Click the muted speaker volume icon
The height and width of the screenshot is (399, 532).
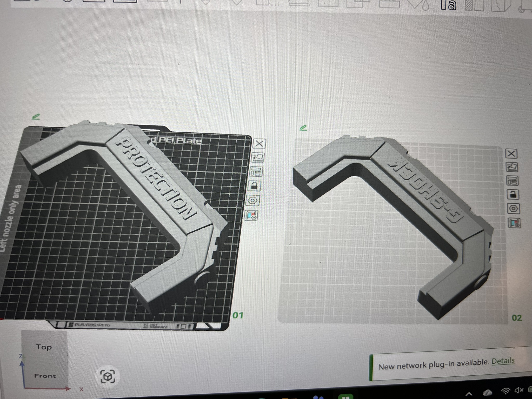pos(519,390)
